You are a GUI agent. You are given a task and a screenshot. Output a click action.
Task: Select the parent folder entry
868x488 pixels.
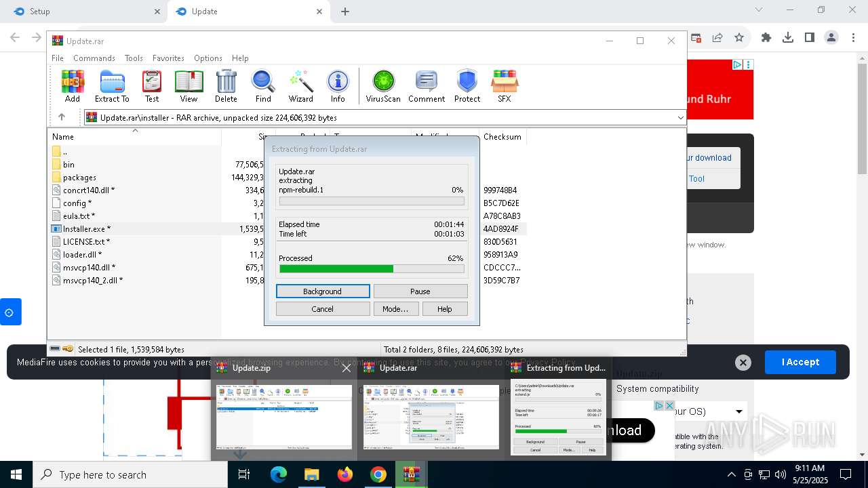point(64,152)
